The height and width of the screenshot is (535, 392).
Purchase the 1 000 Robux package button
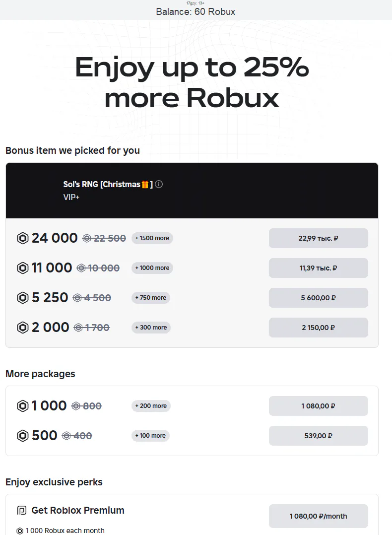coord(318,406)
